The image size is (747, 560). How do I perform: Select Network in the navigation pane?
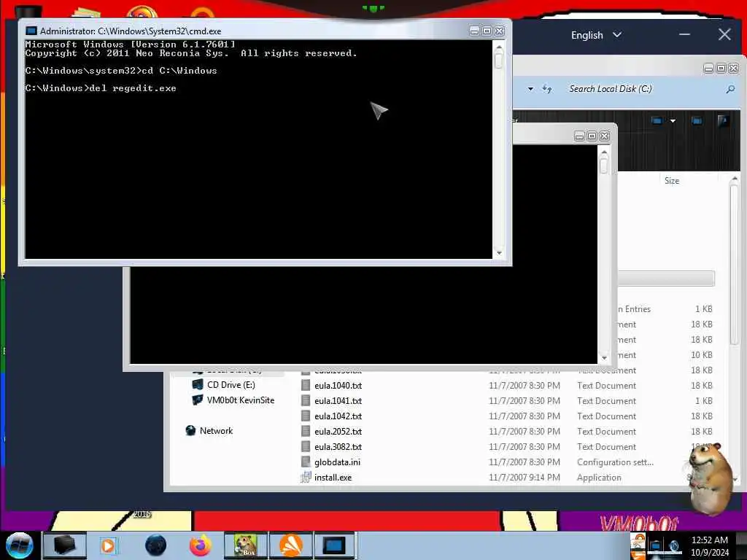[216, 431]
